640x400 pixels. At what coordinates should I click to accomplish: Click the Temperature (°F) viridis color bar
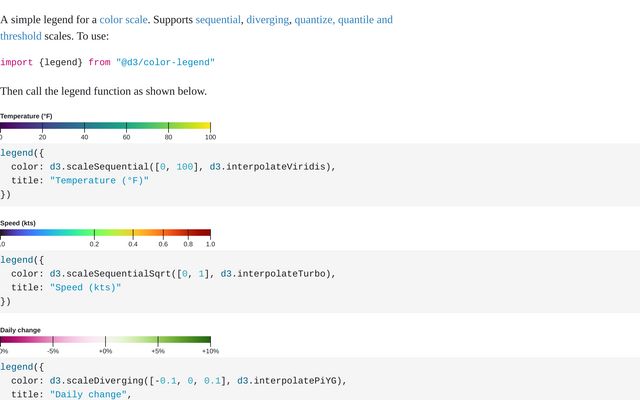click(x=105, y=126)
